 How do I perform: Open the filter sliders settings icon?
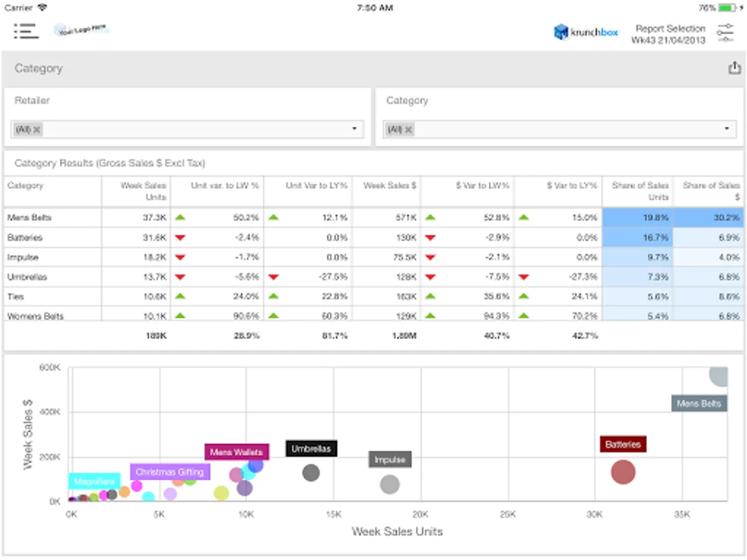pos(725,33)
